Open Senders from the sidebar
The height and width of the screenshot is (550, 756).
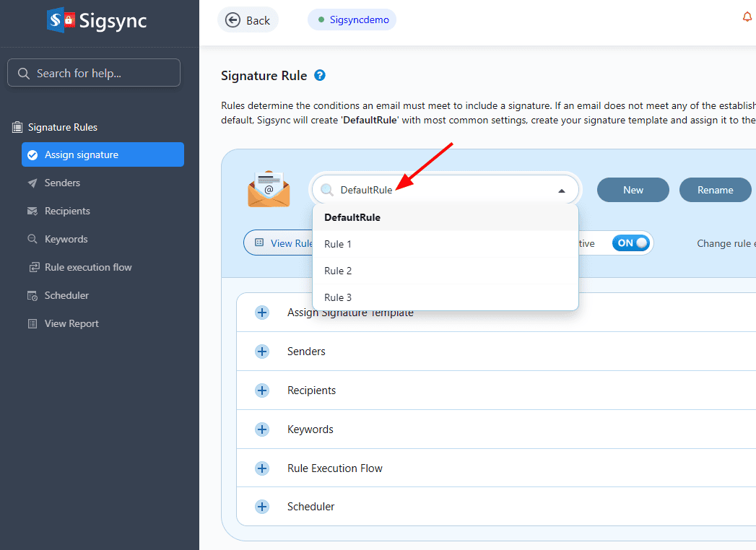pyautogui.click(x=62, y=183)
